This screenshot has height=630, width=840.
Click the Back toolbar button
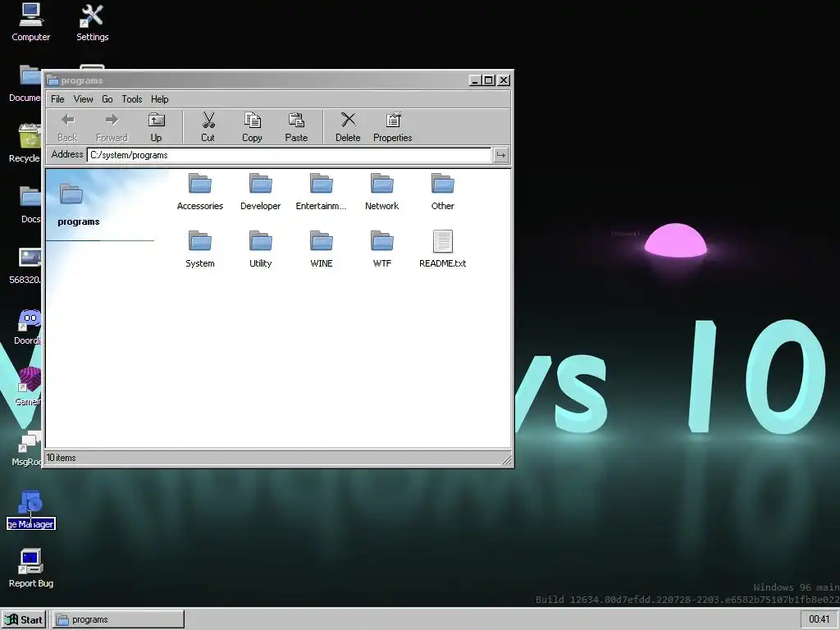tap(67, 127)
